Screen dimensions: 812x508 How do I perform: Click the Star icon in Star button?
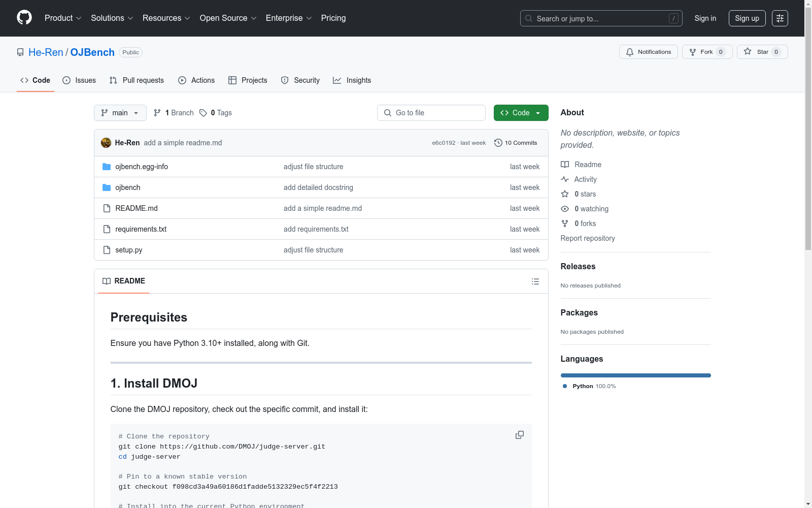[x=748, y=51]
